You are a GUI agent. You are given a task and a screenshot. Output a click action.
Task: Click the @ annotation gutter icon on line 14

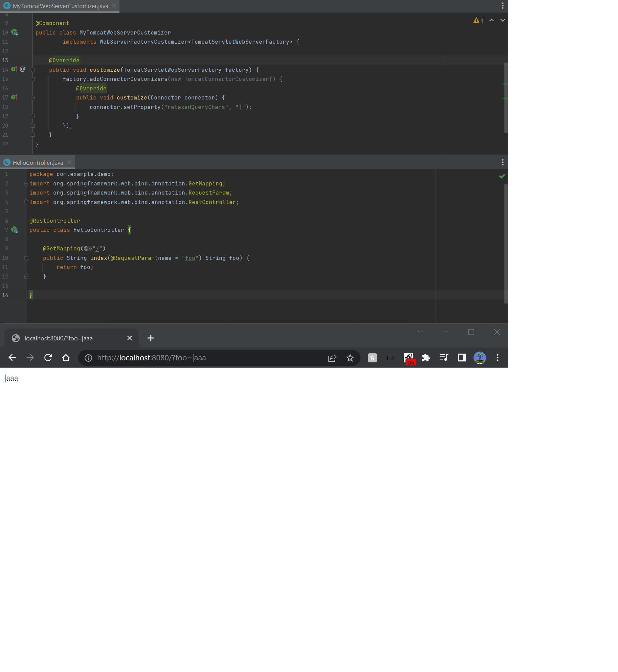click(22, 69)
